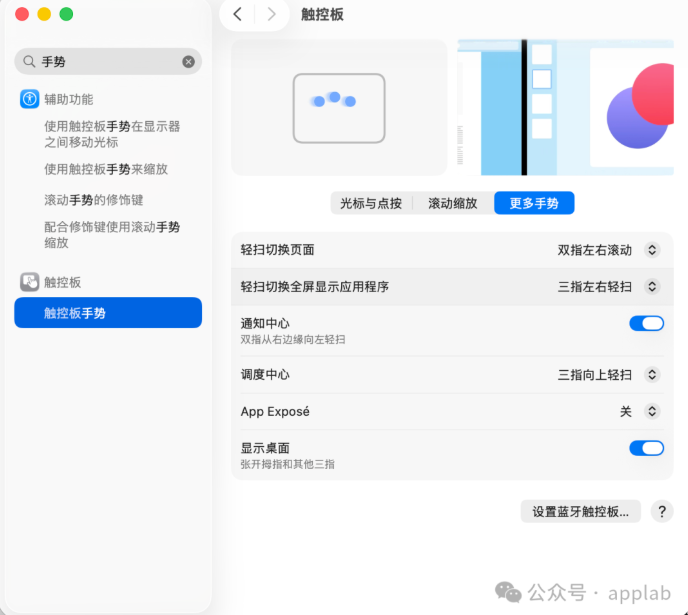Click the 触控板 trackpad sidebar icon
The width and height of the screenshot is (688, 615).
(29, 282)
